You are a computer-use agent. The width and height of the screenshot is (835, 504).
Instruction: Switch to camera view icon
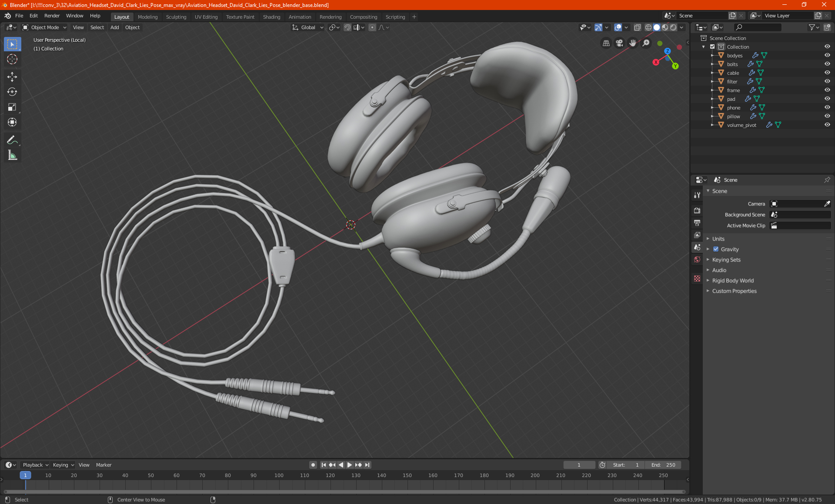pyautogui.click(x=619, y=43)
